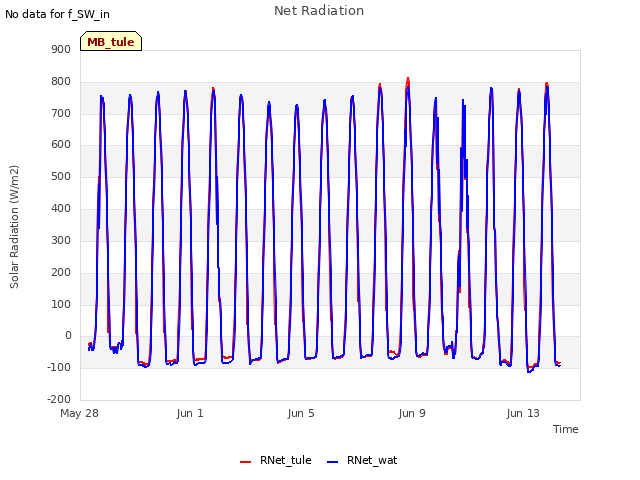640x480 pixels.
Task: Click the MB_tule annotation label
Action: (111, 41)
